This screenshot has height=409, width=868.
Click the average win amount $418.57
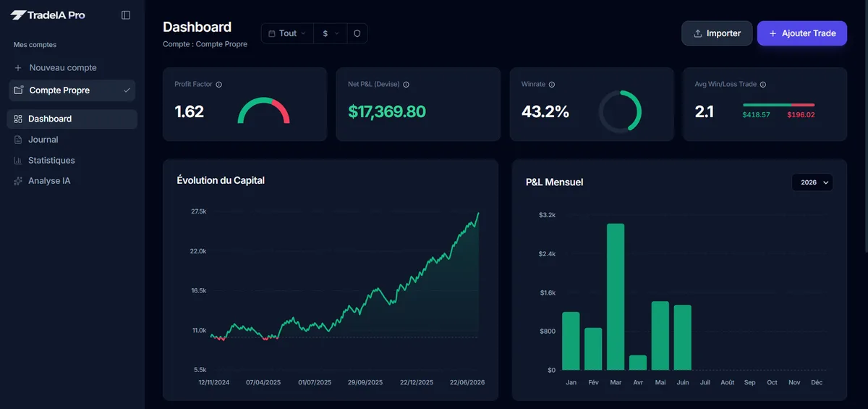point(757,115)
